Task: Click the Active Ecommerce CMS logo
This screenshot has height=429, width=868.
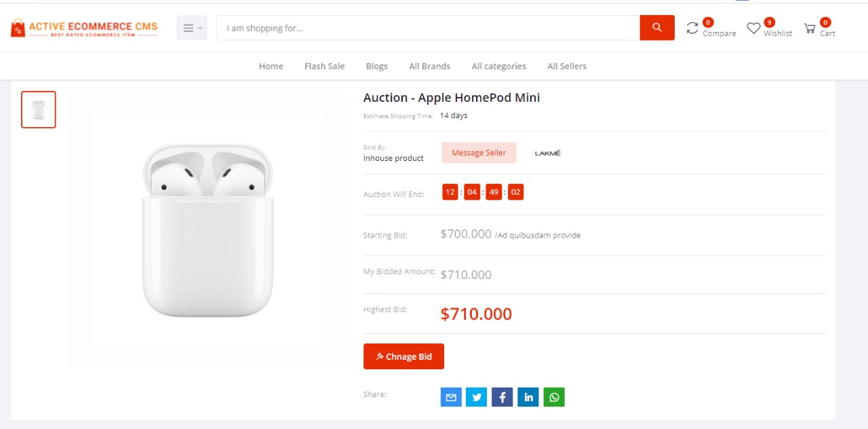Action: coord(84,29)
